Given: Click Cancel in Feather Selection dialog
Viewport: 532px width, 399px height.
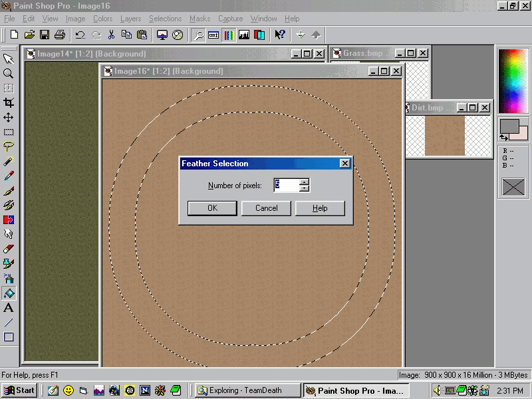Looking at the screenshot, I should pos(267,208).
